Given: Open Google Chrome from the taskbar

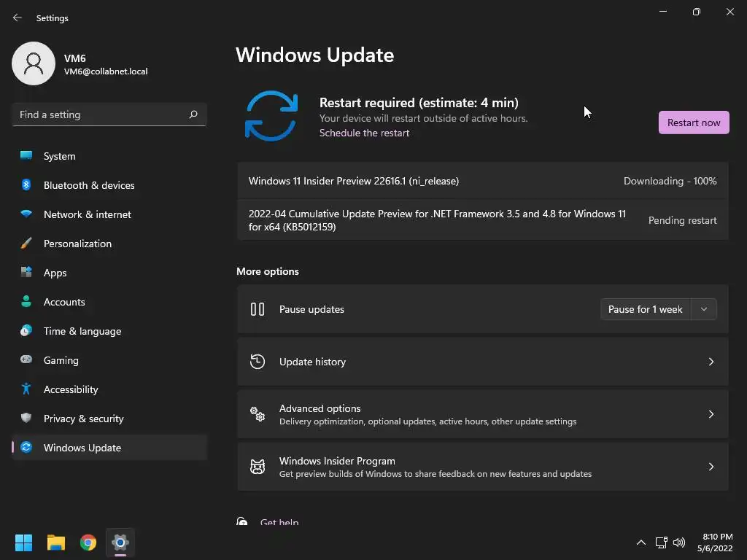Looking at the screenshot, I should coord(88,542).
